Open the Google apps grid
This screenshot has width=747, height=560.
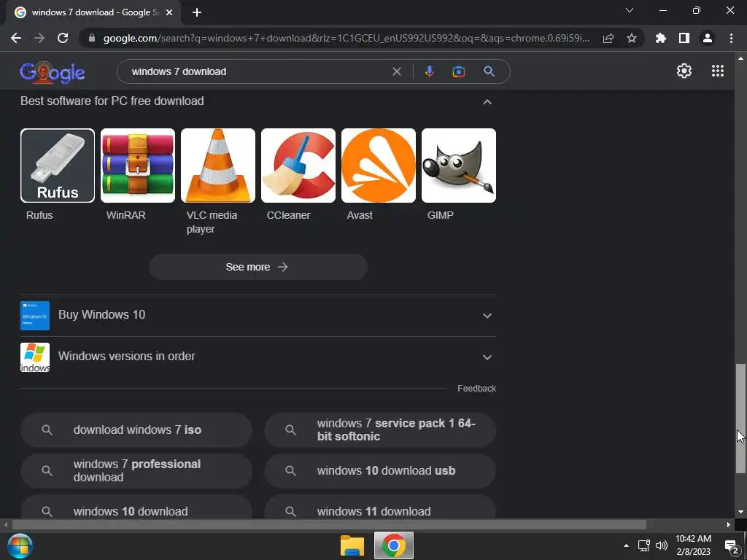(x=718, y=71)
